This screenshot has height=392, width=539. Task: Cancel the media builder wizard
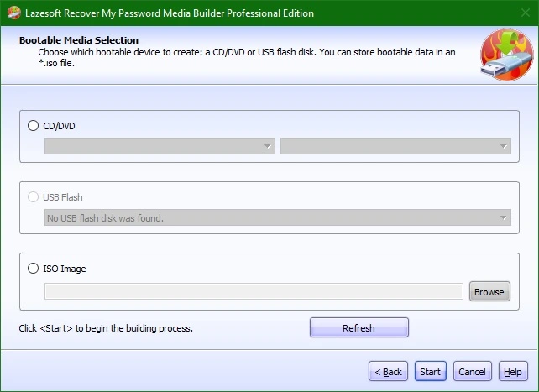pos(473,371)
